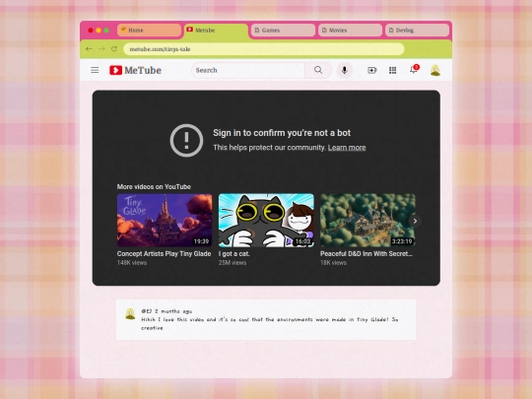
Task: Click the browser forward arrow
Action: [x=101, y=49]
